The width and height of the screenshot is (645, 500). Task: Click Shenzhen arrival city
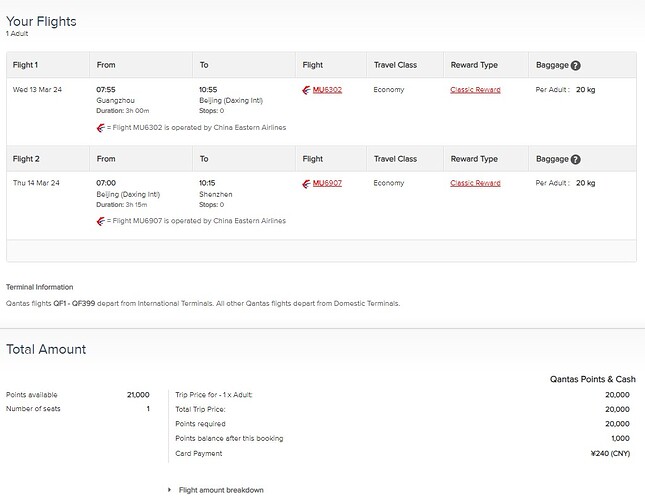(x=216, y=194)
